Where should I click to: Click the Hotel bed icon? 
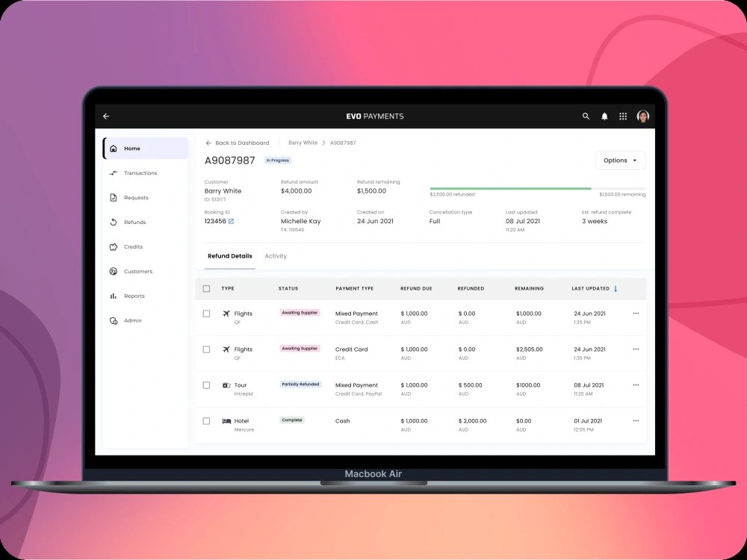[226, 421]
